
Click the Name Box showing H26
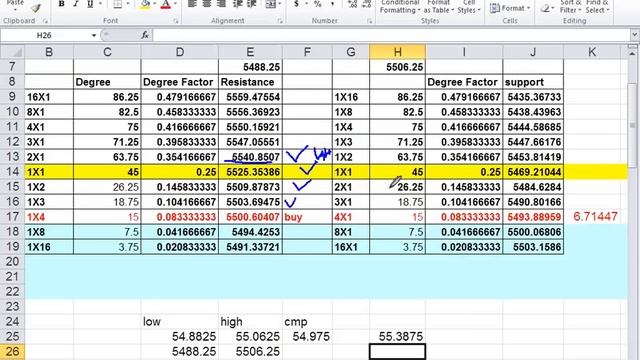(x=45, y=35)
